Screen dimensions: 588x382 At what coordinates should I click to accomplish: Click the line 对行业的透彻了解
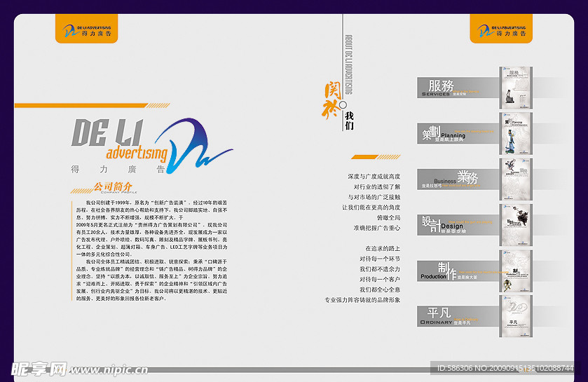[x=377, y=186]
